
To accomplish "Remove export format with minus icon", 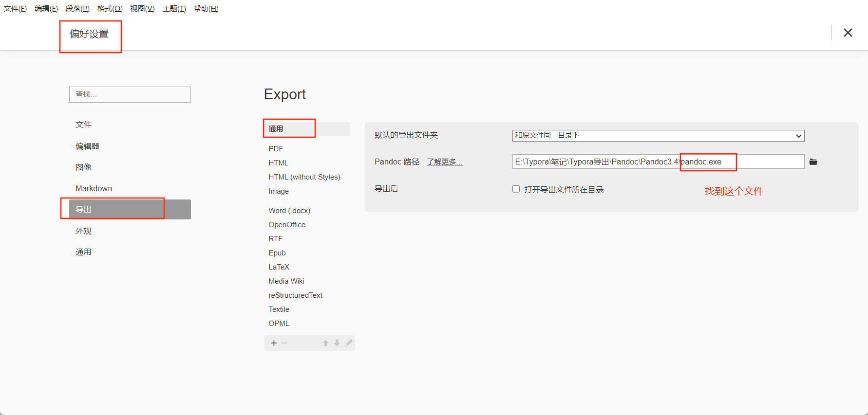I will [x=284, y=343].
